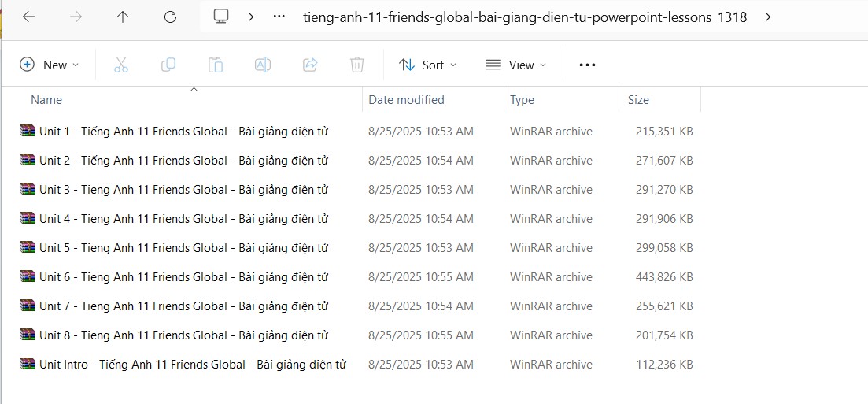
Task: Sort files by the Type column
Action: click(522, 100)
